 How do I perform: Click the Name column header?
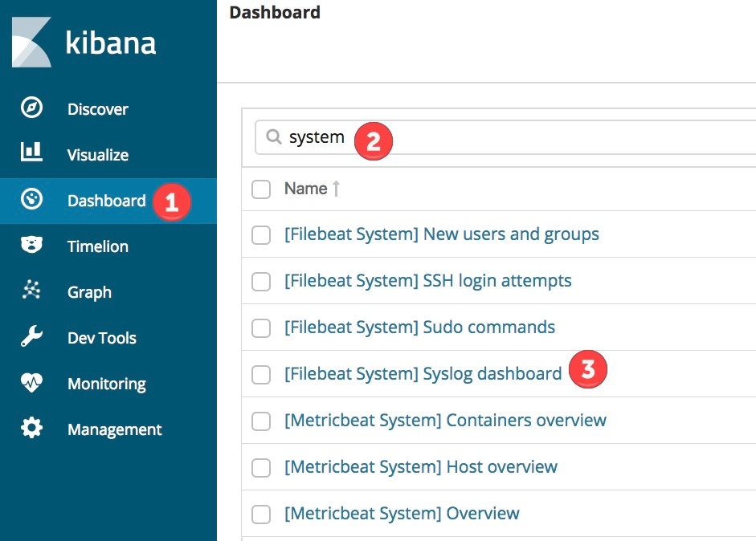(x=305, y=189)
